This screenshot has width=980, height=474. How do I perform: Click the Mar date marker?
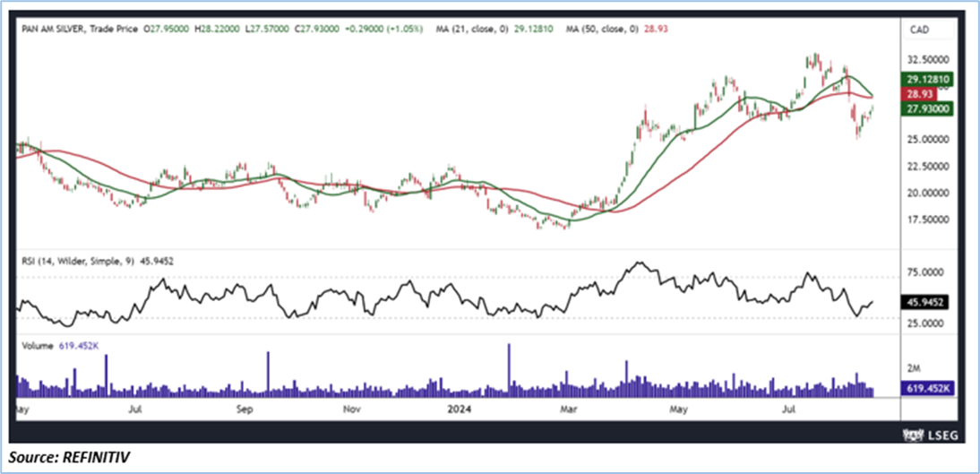coord(569,410)
